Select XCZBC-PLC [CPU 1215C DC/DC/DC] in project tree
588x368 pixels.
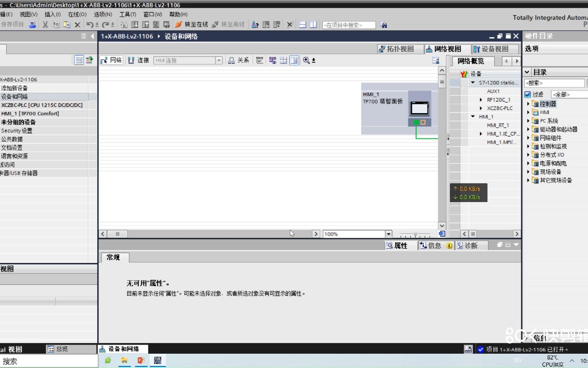pos(42,105)
